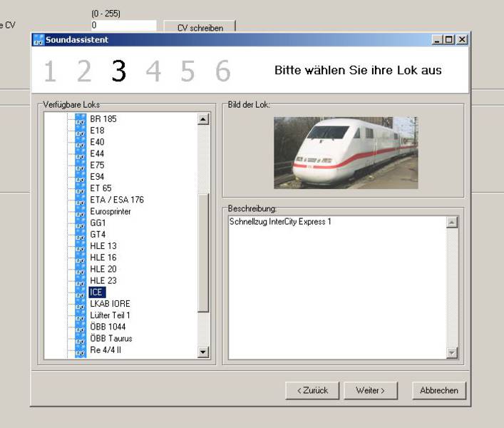Choose GG1 in the list
The width and height of the screenshot is (504, 428).
pyautogui.click(x=98, y=223)
